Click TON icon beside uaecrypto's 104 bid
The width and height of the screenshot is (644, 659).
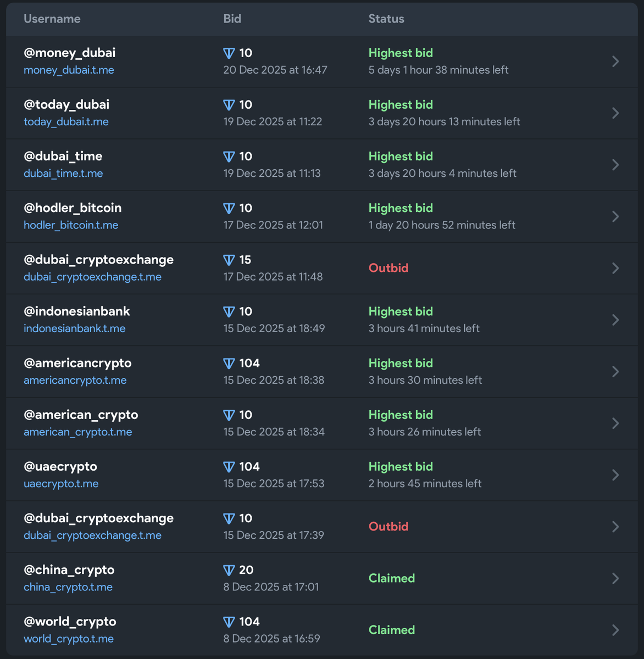pyautogui.click(x=229, y=467)
